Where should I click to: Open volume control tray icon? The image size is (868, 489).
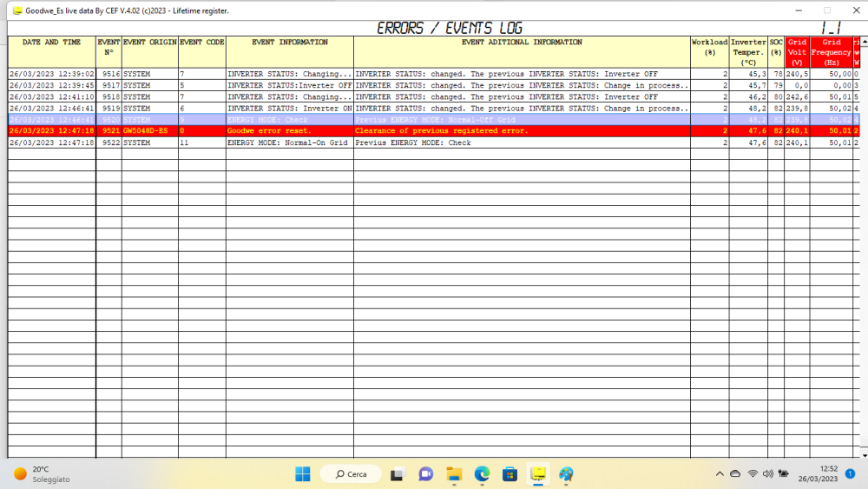coord(768,474)
